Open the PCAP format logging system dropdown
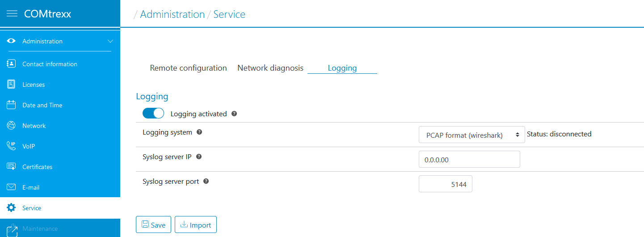This screenshot has width=644, height=237. (x=471, y=135)
